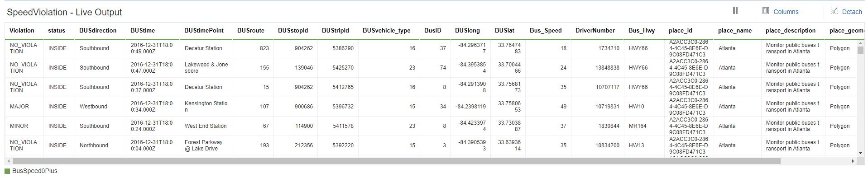
Task: Click the DriverNumber column header
Action: point(595,30)
